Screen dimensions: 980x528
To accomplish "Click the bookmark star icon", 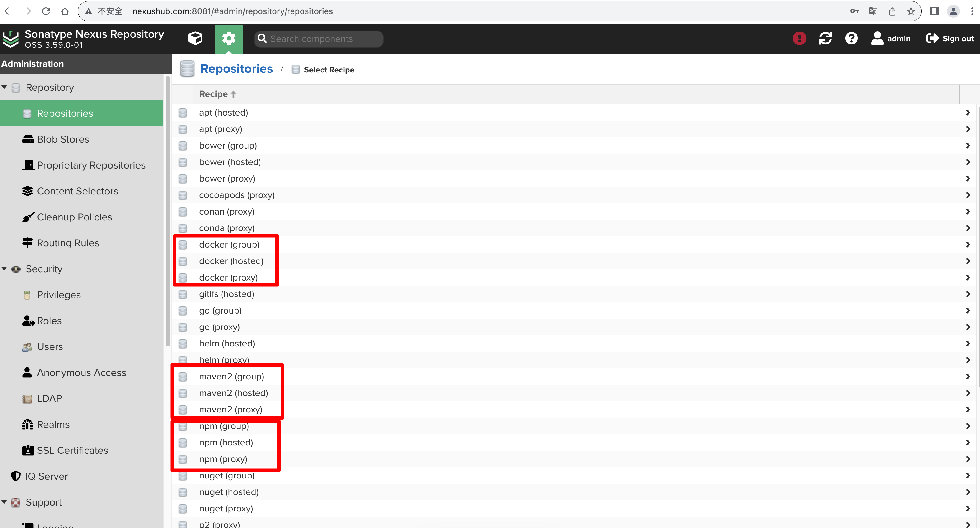I will tap(911, 11).
